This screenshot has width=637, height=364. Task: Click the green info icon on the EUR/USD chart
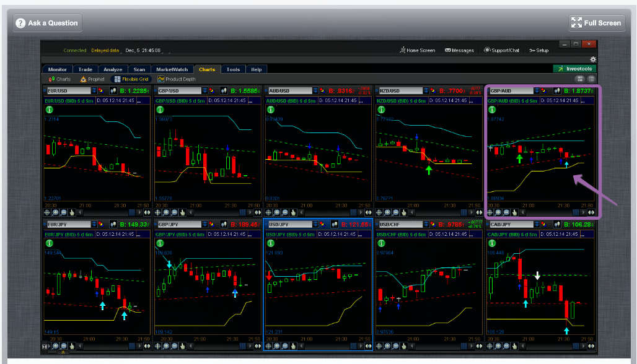(x=48, y=110)
